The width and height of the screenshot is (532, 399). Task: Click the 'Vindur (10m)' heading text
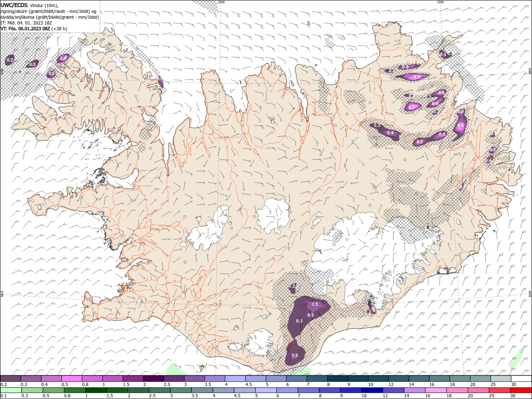click(44, 5)
